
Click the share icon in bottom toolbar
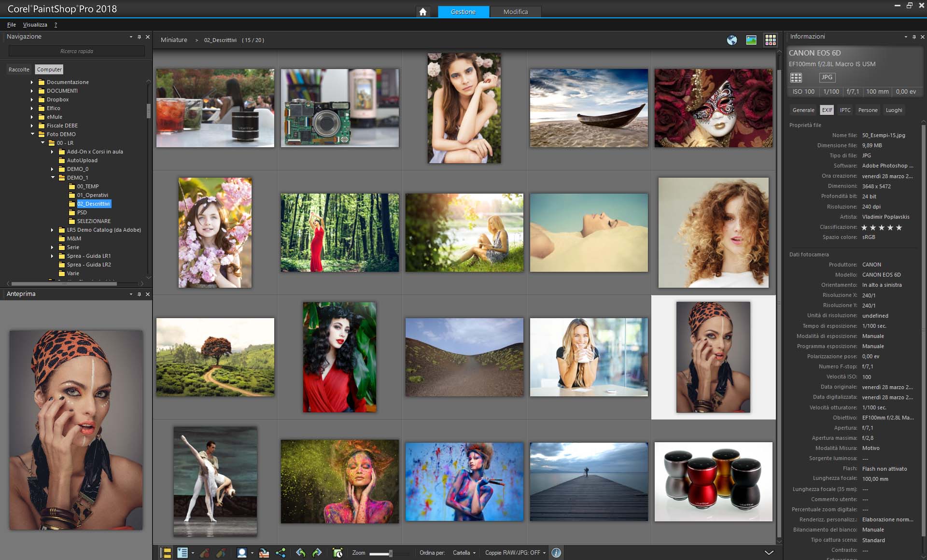click(x=281, y=553)
